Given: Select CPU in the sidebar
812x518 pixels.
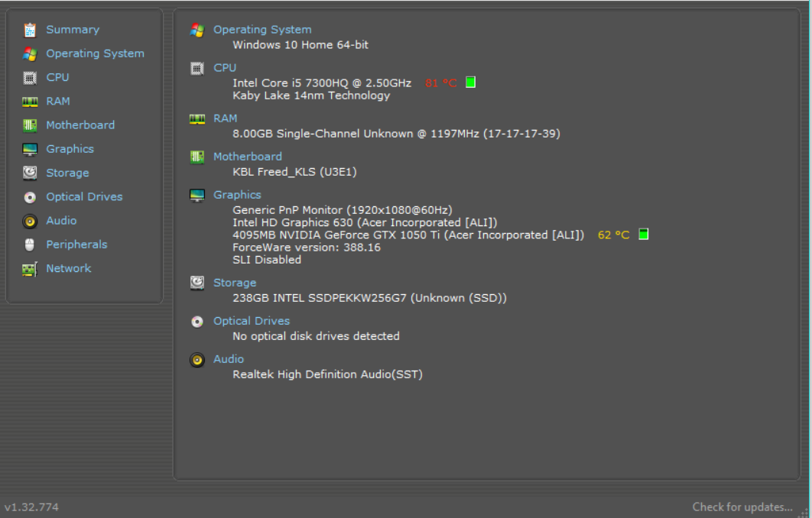Looking at the screenshot, I should 57,77.
